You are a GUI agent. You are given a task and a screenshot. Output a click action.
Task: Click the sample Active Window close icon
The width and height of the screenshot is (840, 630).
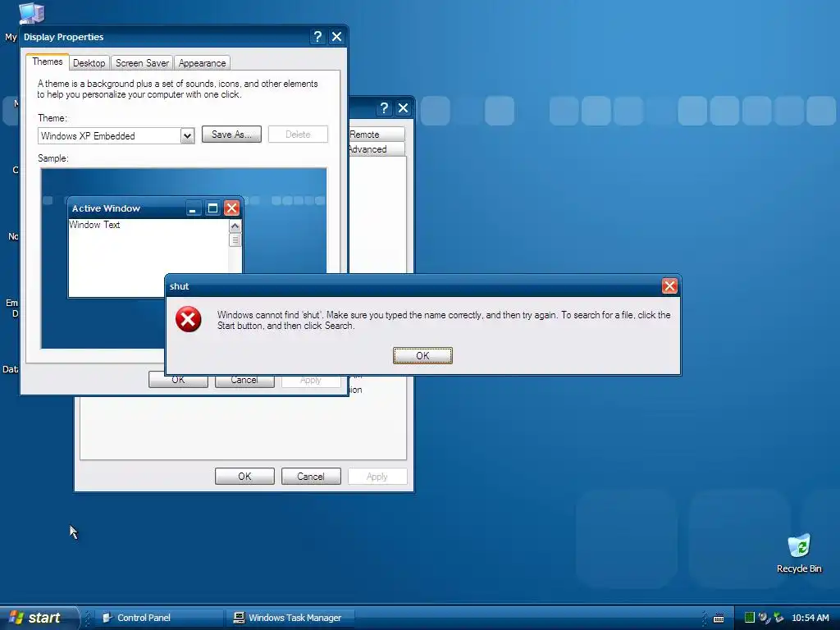click(231, 208)
